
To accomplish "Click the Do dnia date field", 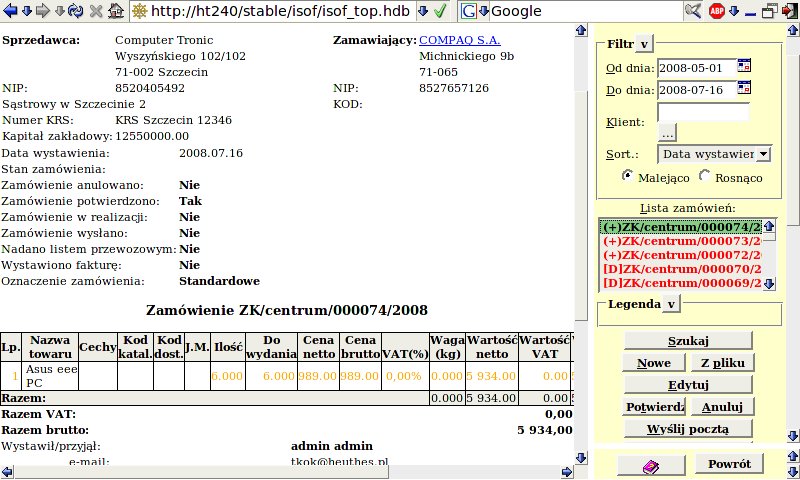I will [x=696, y=90].
